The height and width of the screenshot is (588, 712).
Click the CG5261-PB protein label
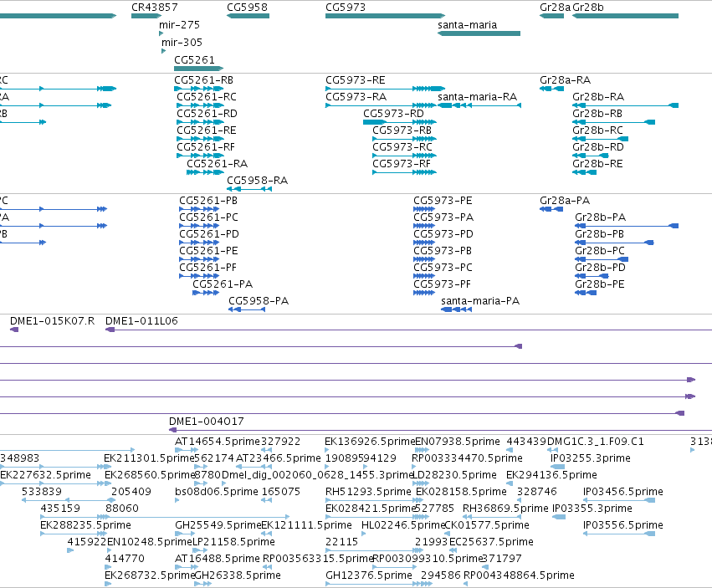208,201
